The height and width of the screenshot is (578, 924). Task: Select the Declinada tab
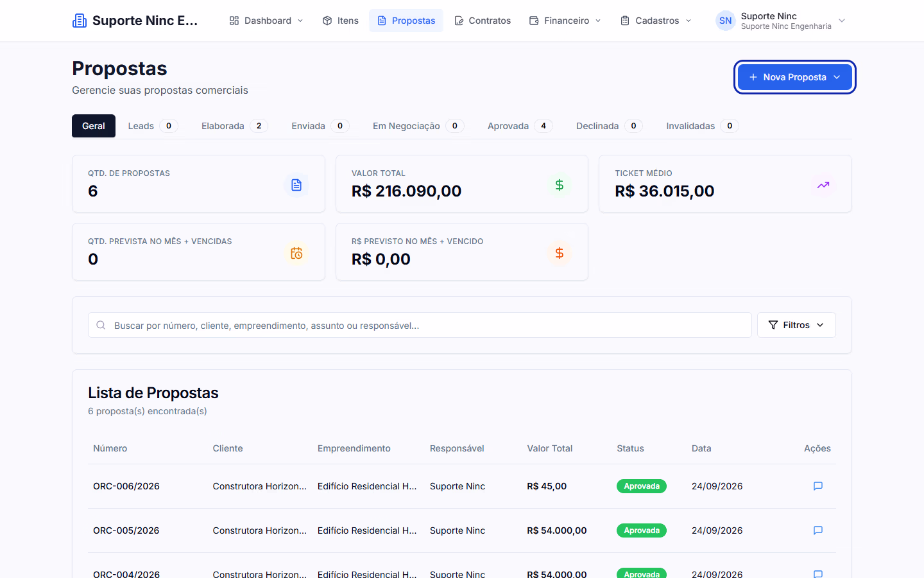(610, 126)
